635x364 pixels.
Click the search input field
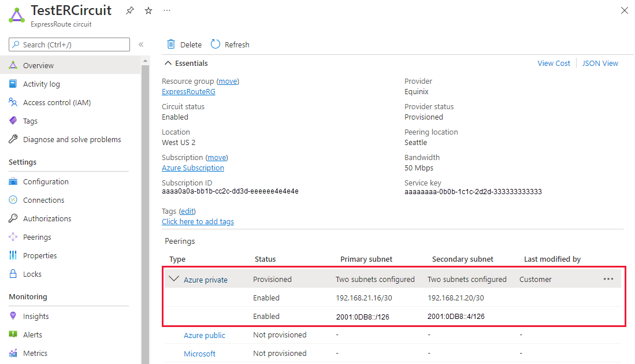(69, 44)
